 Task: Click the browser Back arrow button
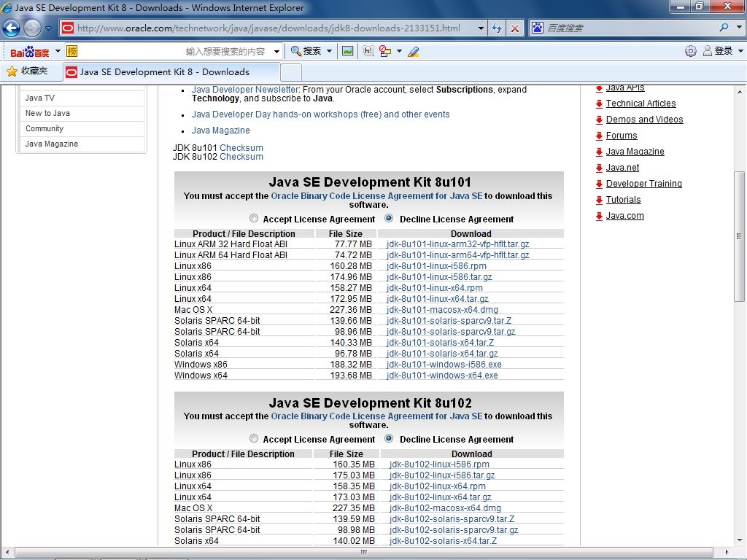pos(11,28)
